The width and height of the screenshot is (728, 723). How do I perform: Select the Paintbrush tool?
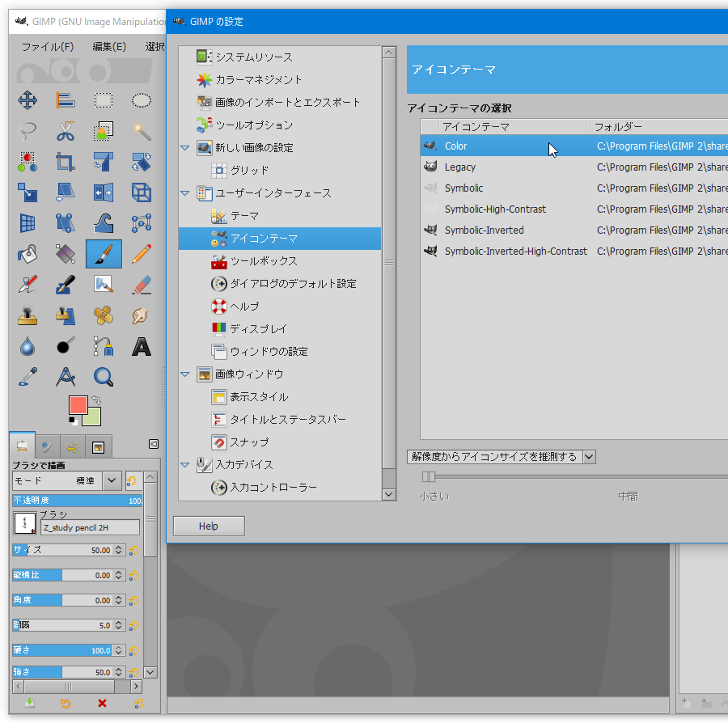click(x=104, y=254)
